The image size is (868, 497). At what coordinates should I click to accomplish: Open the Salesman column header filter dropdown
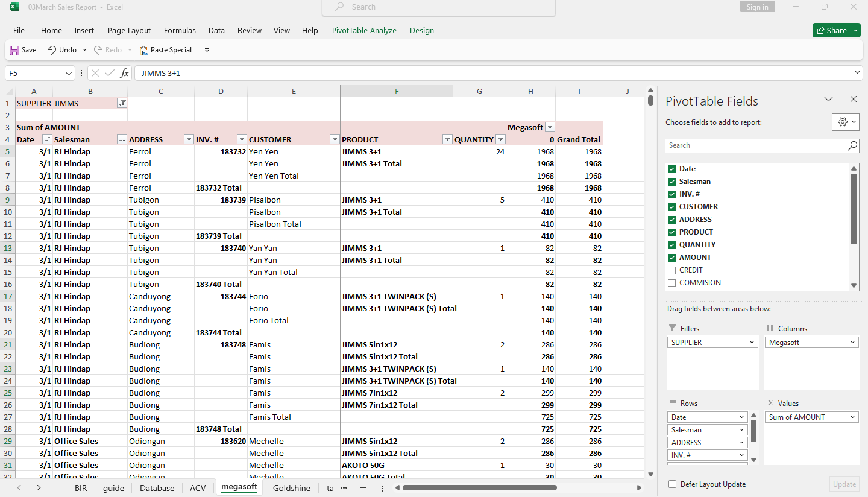pos(121,139)
